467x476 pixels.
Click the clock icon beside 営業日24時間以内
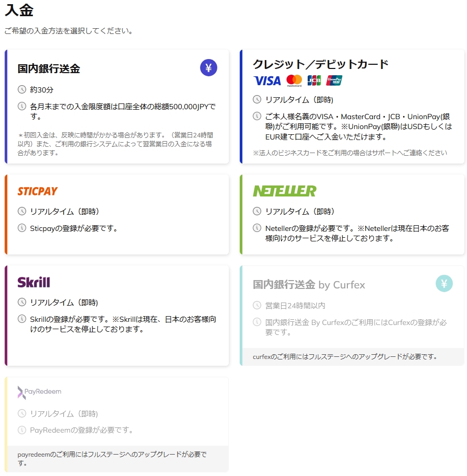click(x=257, y=305)
